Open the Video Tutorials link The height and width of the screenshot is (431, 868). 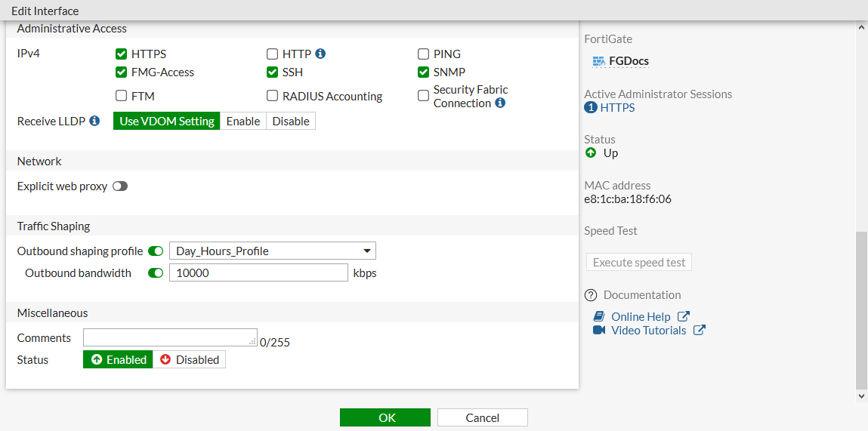click(x=648, y=330)
